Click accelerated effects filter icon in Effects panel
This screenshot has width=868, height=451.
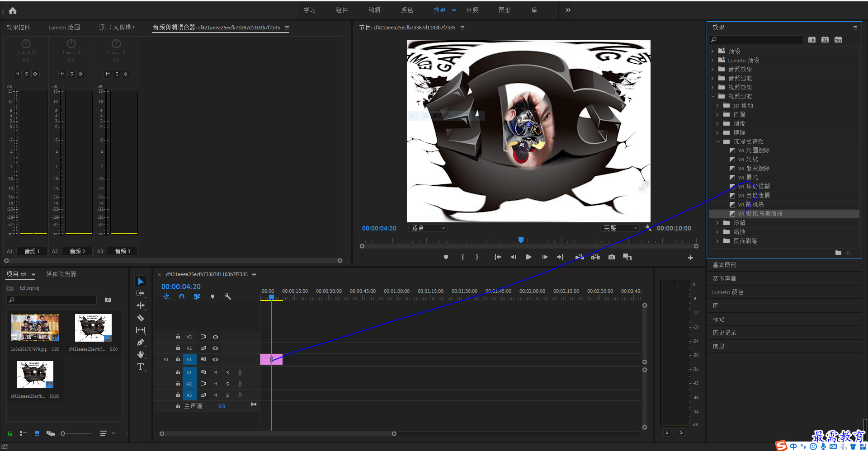[x=812, y=40]
